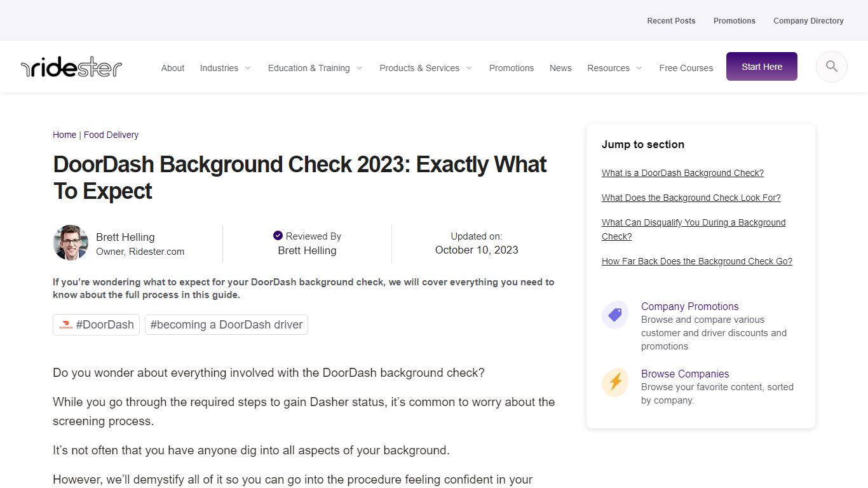Viewport: 868px width, 488px height.
Task: Click the verified checkmark beside Reviewed By
Action: coord(278,236)
